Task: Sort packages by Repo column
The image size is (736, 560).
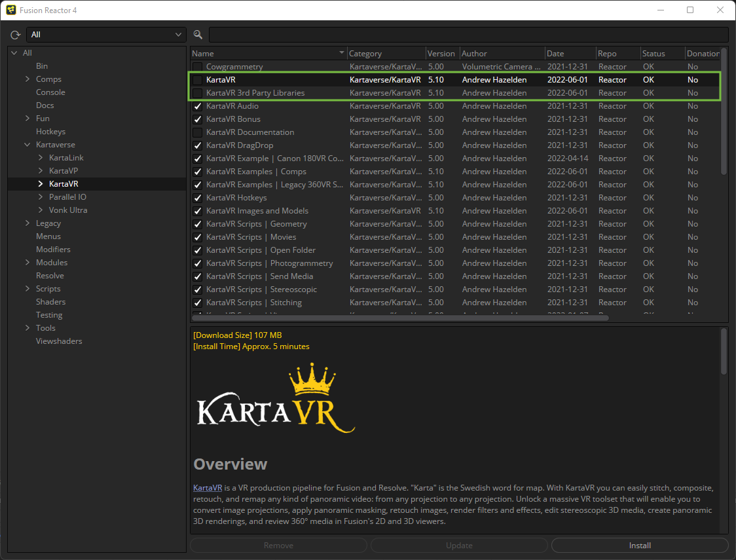Action: click(x=617, y=54)
